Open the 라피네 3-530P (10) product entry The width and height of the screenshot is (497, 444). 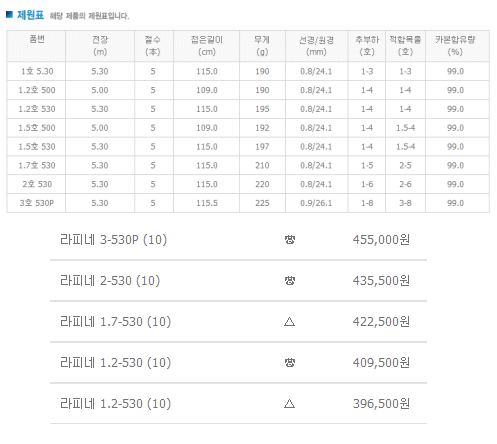pyautogui.click(x=113, y=240)
